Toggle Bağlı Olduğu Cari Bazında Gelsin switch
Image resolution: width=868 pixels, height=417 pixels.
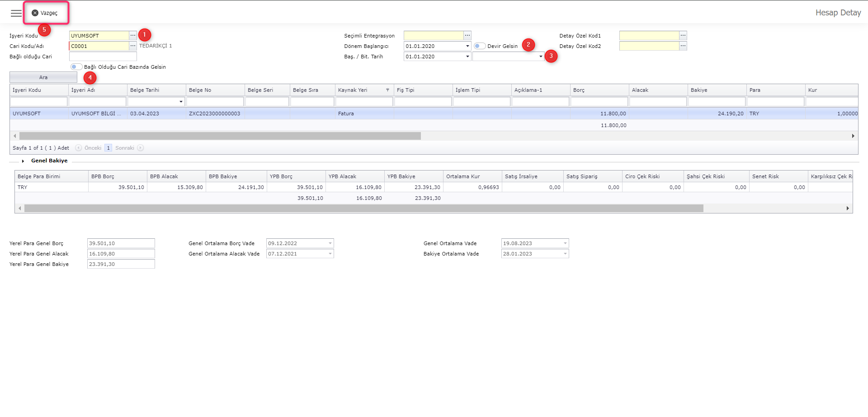(x=76, y=67)
